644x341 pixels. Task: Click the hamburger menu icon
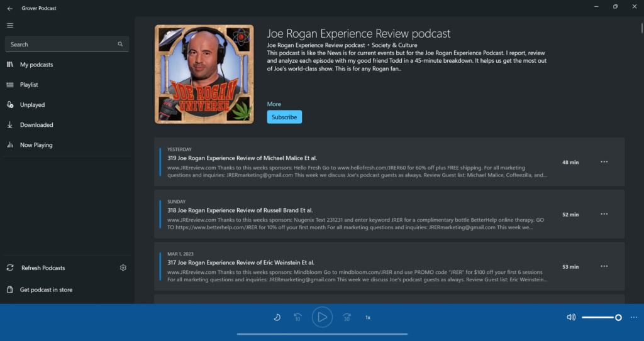pos(10,25)
